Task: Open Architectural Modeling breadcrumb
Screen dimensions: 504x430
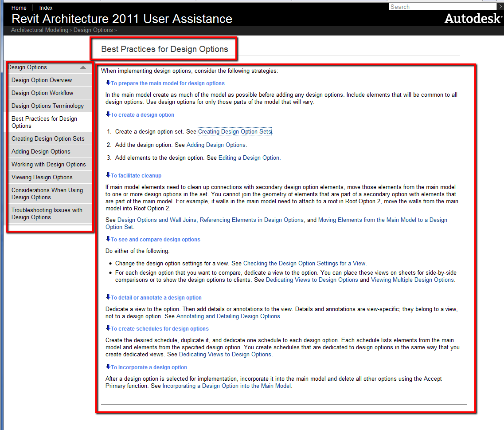Action: click(x=40, y=30)
